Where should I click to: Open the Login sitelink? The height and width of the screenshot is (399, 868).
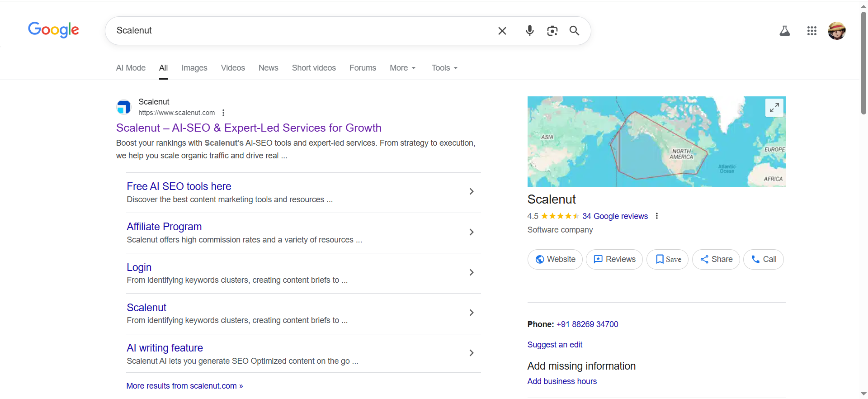tap(139, 267)
